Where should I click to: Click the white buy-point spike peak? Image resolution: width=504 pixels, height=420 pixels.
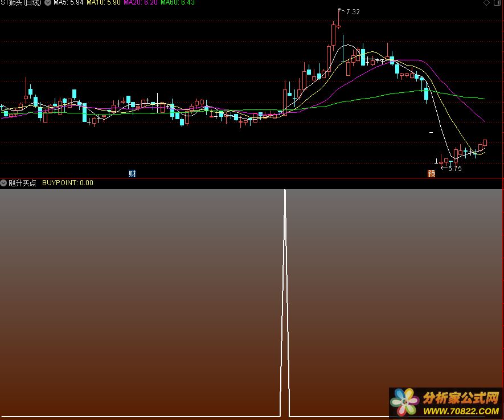pyautogui.click(x=285, y=191)
